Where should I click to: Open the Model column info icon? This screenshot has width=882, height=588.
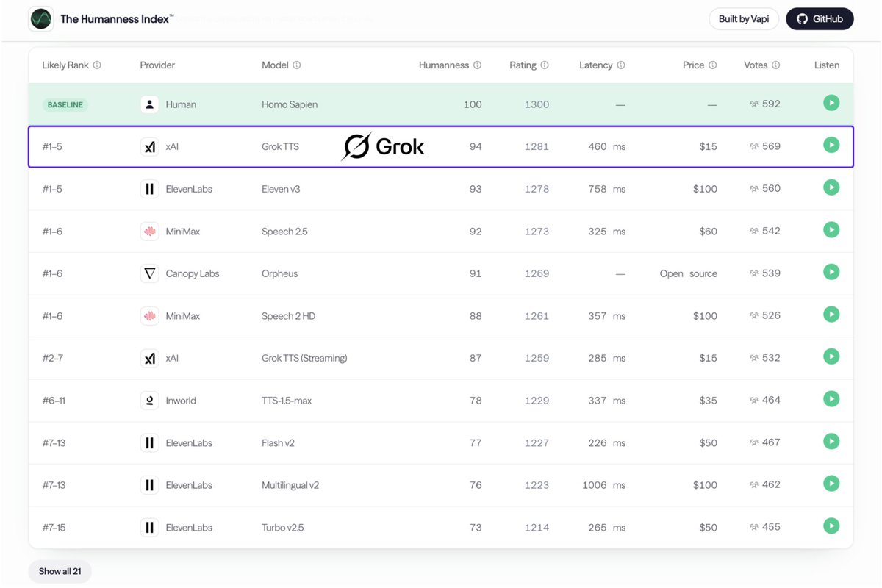point(297,65)
